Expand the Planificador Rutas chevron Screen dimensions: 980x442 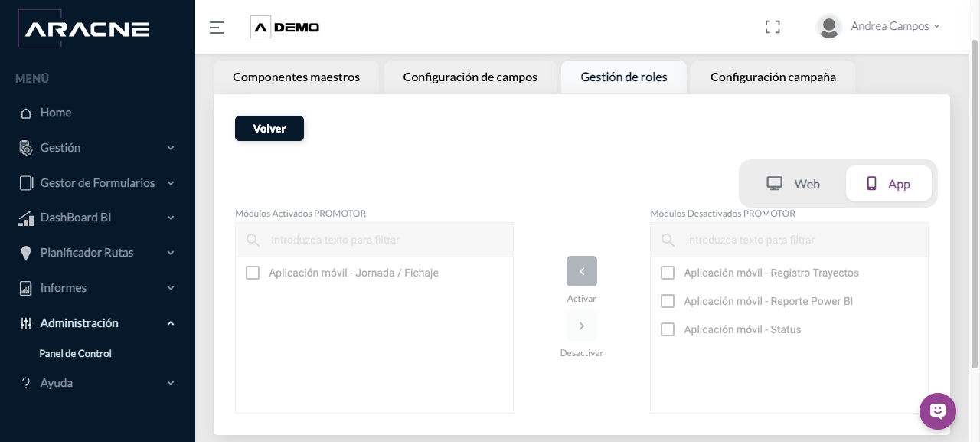[x=171, y=253]
